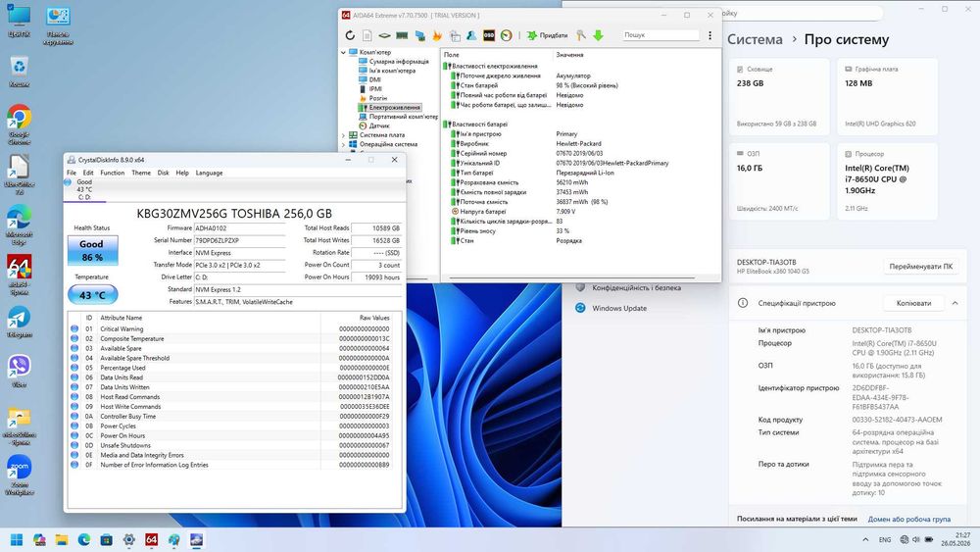Click the AIDA64 refresh icon
The height and width of the screenshot is (552, 980).
[x=350, y=35]
